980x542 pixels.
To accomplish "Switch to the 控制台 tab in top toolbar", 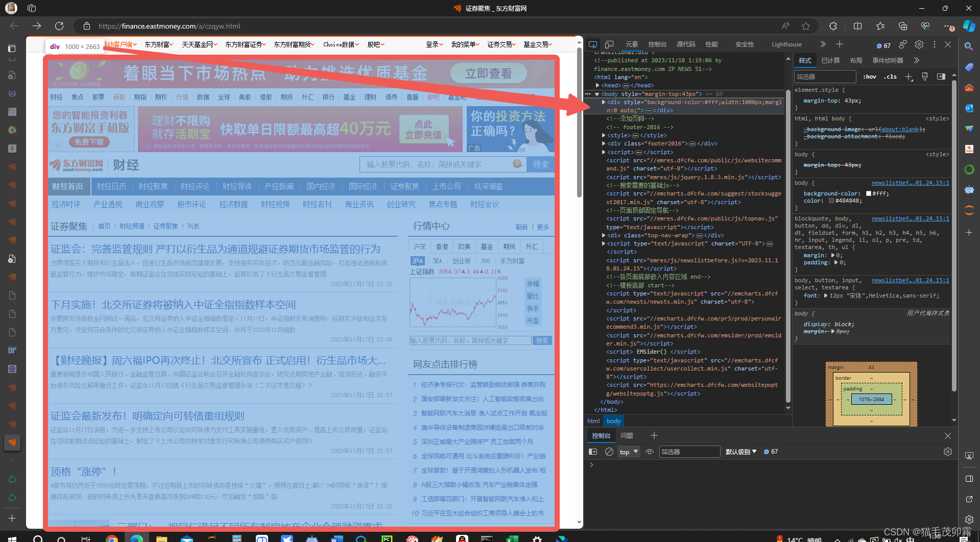I will 657,44.
